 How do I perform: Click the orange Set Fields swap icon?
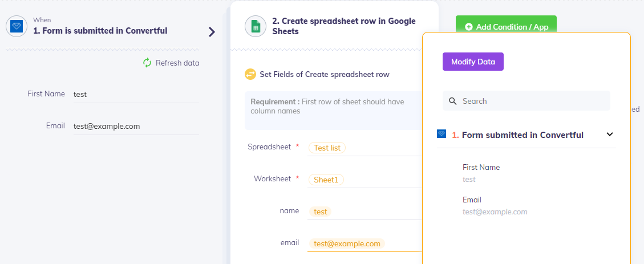pos(250,74)
